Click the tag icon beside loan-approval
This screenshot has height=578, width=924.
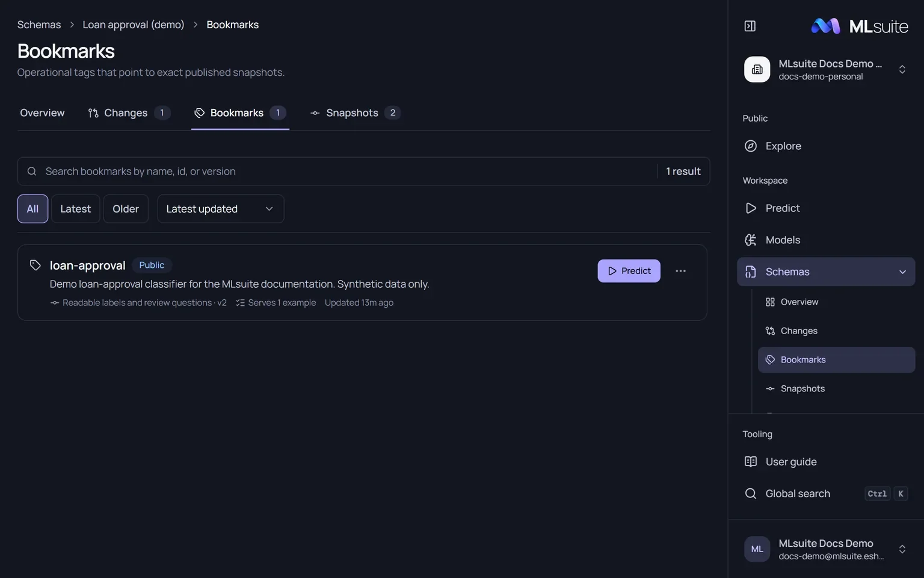35,265
